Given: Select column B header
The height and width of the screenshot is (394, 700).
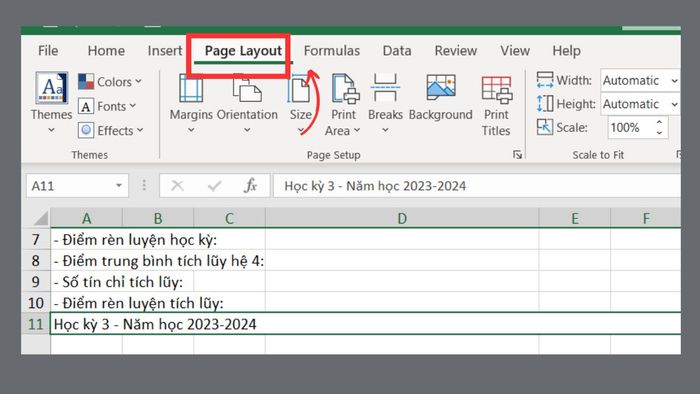Looking at the screenshot, I should [158, 218].
